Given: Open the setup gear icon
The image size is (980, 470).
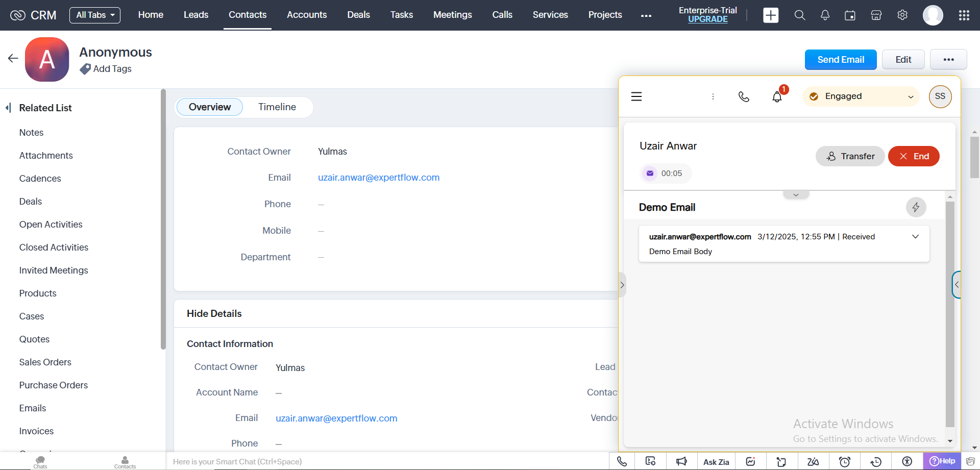Looking at the screenshot, I should point(902,15).
